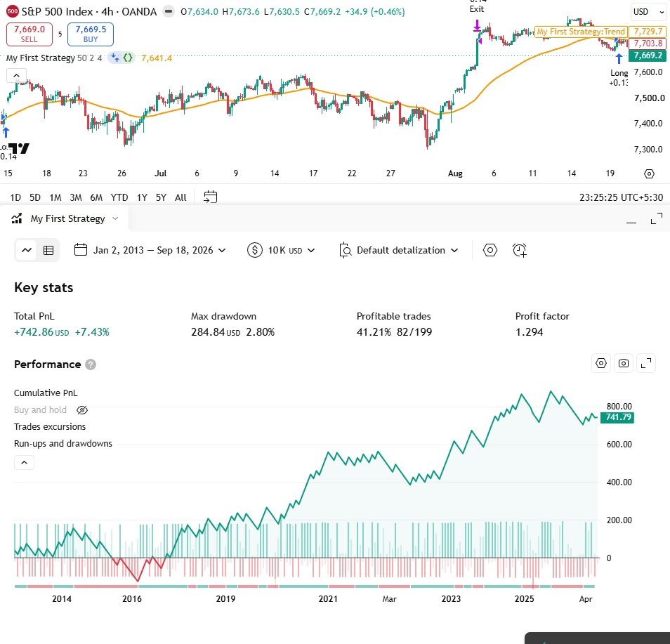Select the 1D time range

click(15, 197)
